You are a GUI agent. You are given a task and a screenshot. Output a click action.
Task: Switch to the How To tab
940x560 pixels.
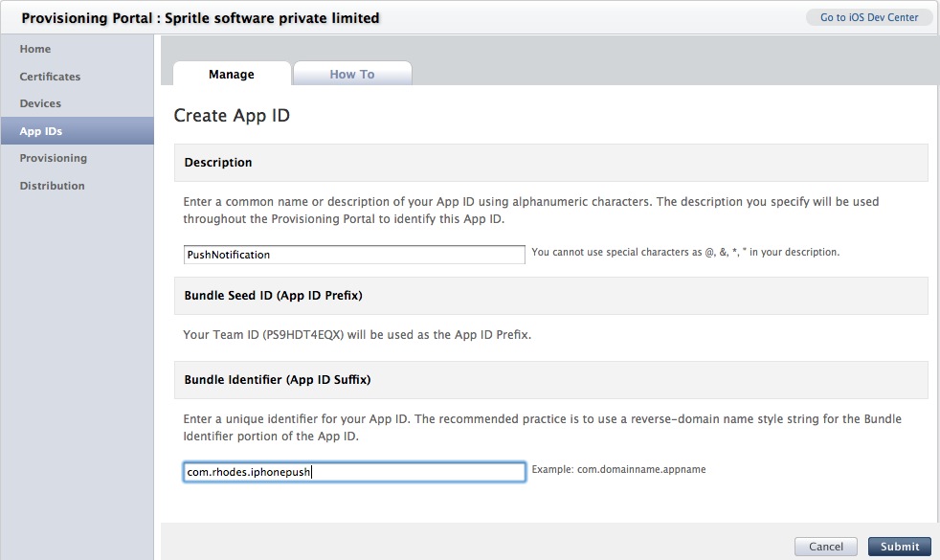pyautogui.click(x=352, y=74)
